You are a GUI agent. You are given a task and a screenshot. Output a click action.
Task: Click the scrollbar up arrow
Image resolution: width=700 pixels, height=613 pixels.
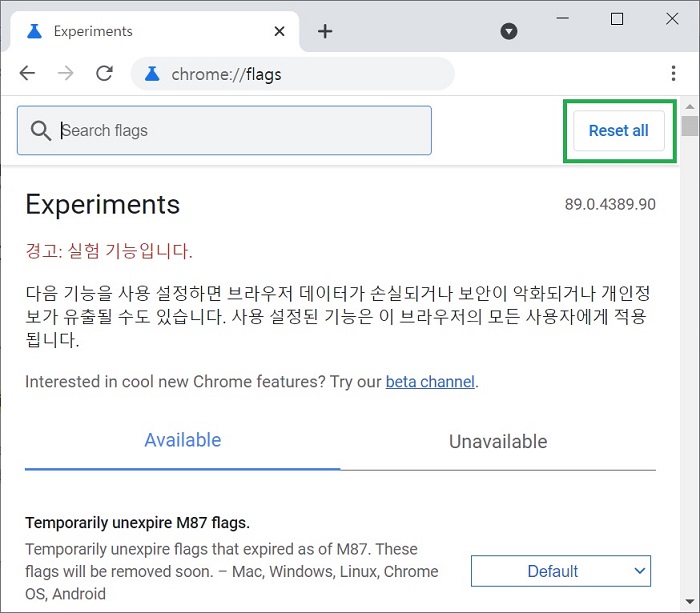690,107
